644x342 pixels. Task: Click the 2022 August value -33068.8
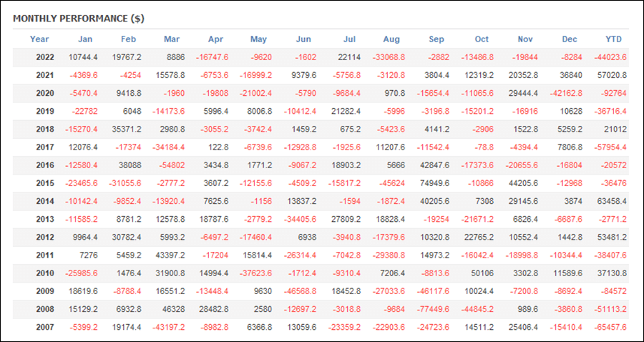[389, 57]
